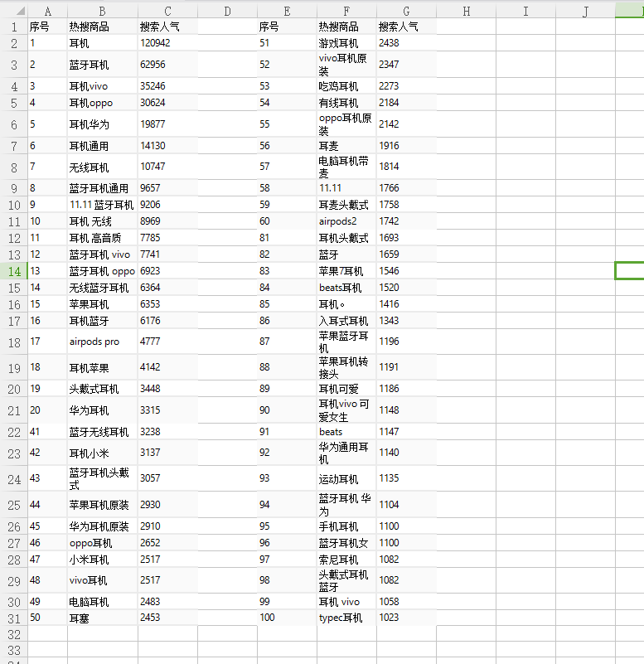
Task: Select cell 苹果耳机转接头
Action: pyautogui.click(x=346, y=367)
